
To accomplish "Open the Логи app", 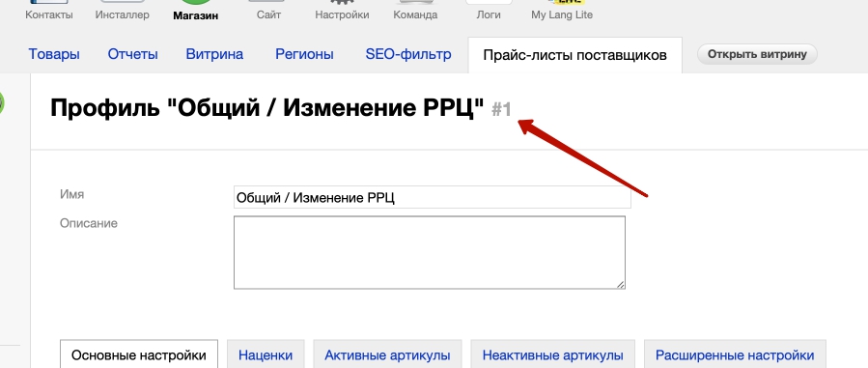I will point(489,11).
